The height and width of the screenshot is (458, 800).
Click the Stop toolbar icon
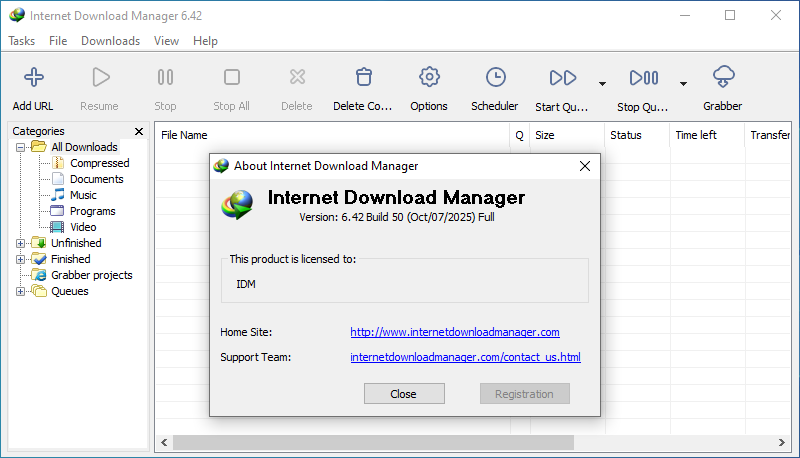click(165, 78)
